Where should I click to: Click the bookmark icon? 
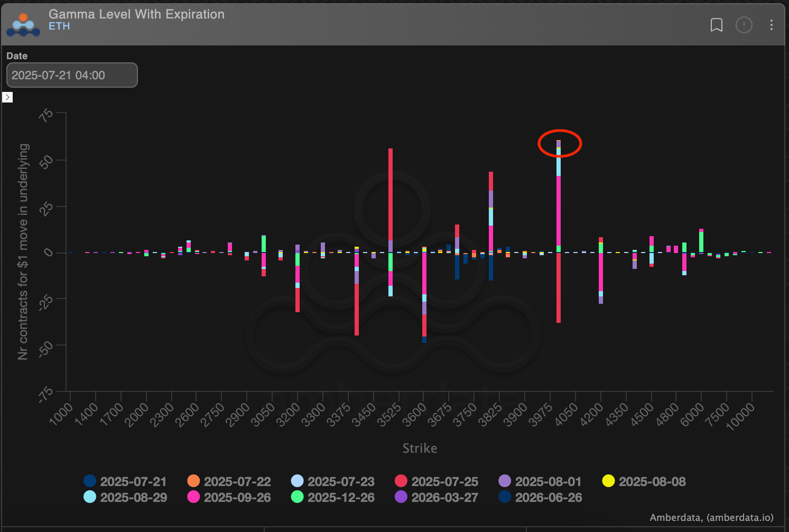[x=717, y=25]
